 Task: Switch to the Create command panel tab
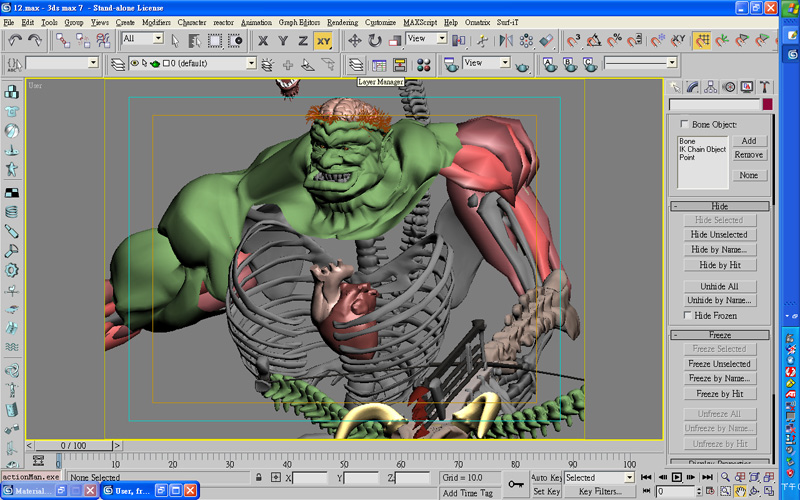pyautogui.click(x=675, y=87)
